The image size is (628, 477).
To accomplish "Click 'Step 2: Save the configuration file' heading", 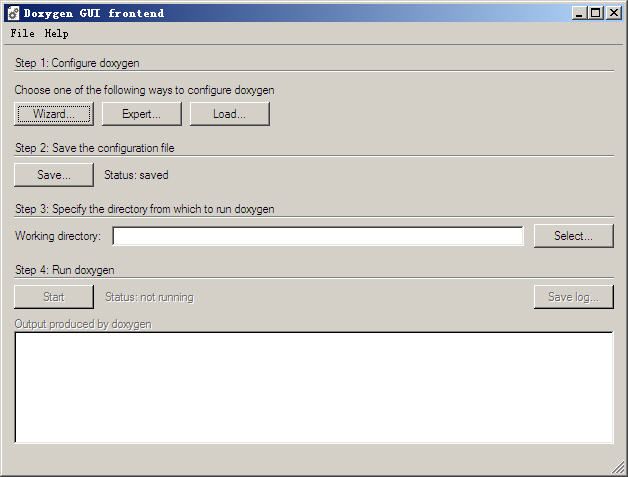I will (x=95, y=148).
